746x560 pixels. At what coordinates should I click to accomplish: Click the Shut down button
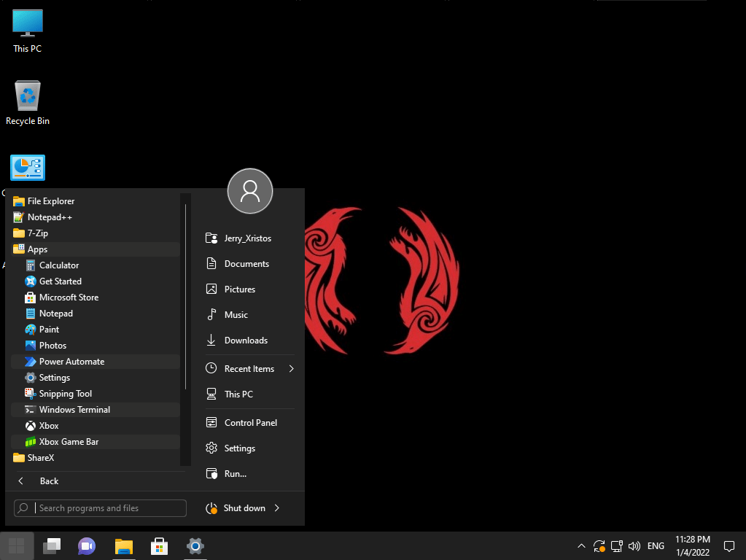(244, 508)
